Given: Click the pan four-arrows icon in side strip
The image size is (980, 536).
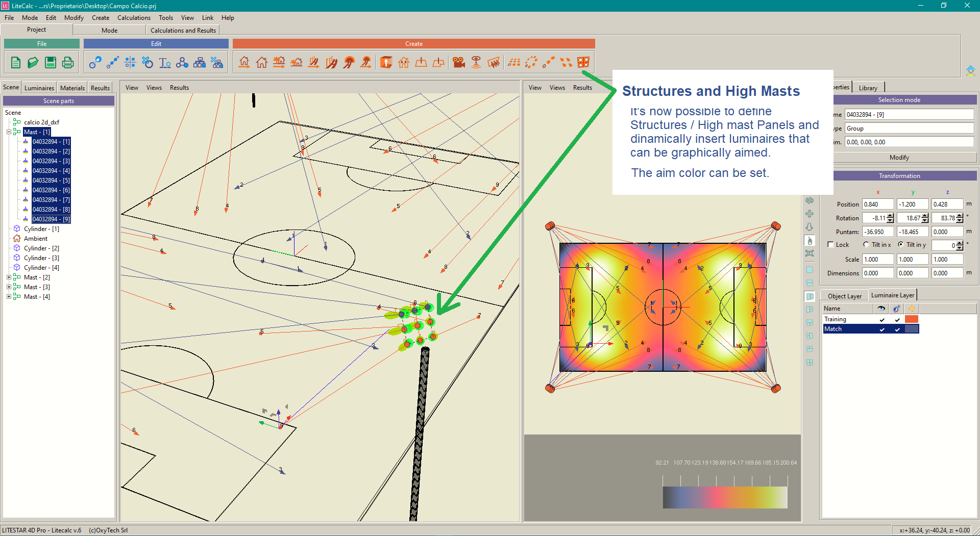Looking at the screenshot, I should point(810,214).
